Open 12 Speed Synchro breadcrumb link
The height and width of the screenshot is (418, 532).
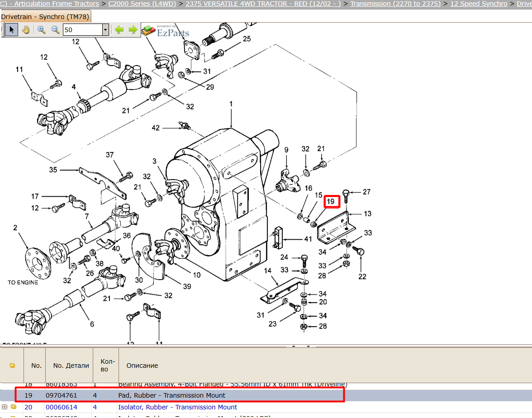click(x=479, y=4)
